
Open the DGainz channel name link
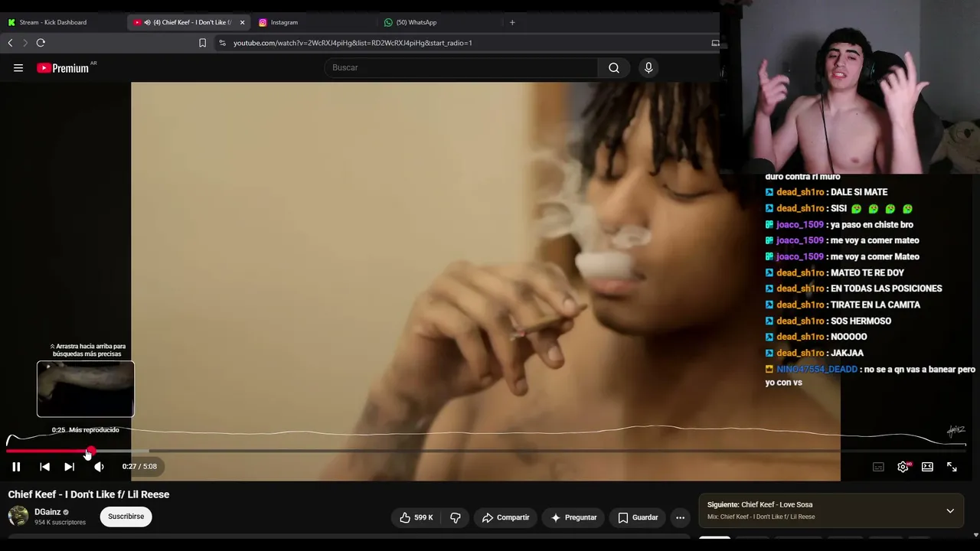47,512
